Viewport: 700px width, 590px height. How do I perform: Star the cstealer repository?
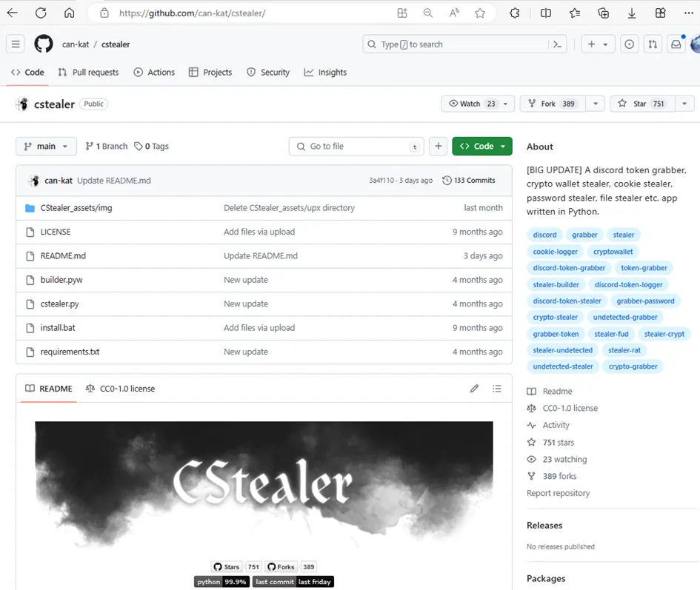[x=641, y=104]
